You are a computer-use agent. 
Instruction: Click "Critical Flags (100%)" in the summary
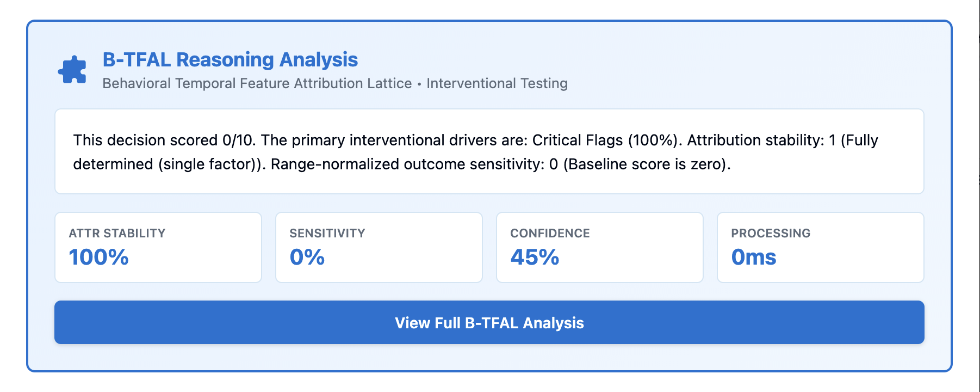(605, 140)
